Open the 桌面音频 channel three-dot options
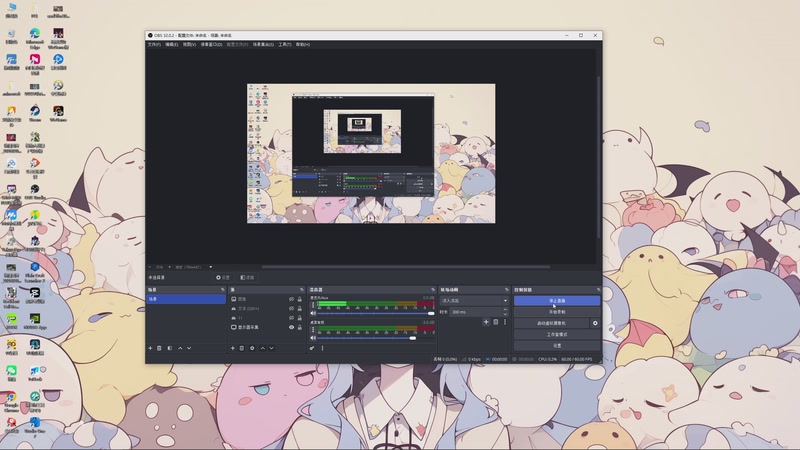 point(313,330)
